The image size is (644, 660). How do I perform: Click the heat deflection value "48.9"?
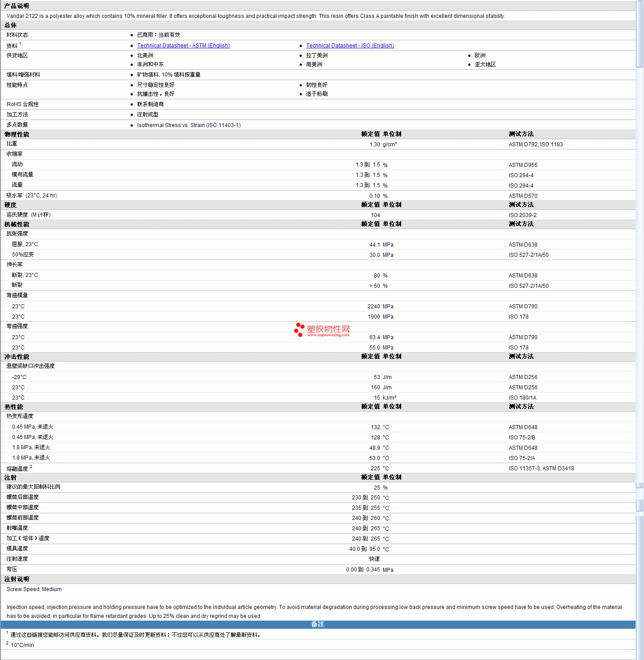click(x=375, y=448)
